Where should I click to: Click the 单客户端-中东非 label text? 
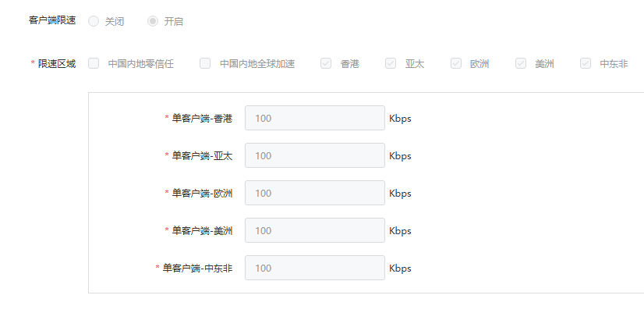[x=197, y=269]
